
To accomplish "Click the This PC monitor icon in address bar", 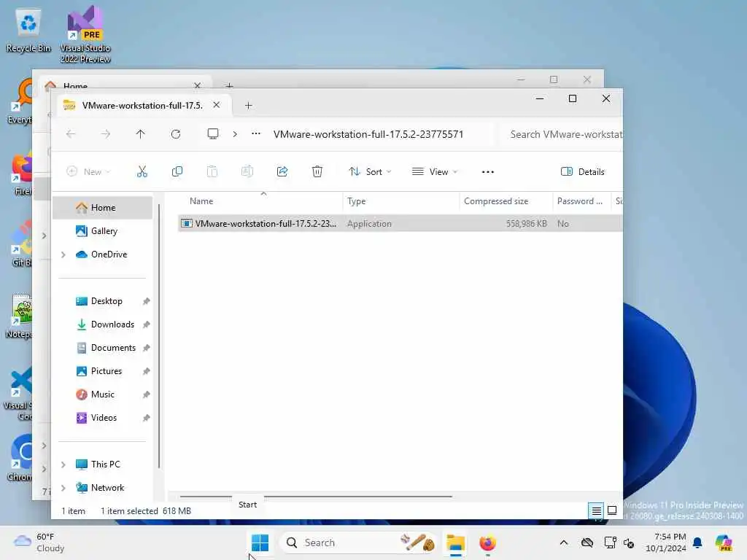I will pyautogui.click(x=213, y=134).
